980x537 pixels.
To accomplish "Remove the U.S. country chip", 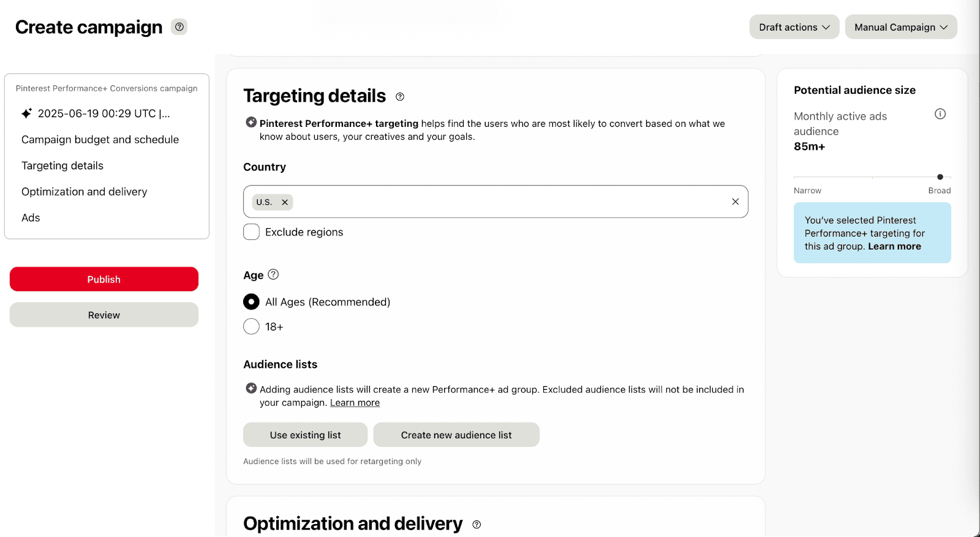I will [285, 202].
